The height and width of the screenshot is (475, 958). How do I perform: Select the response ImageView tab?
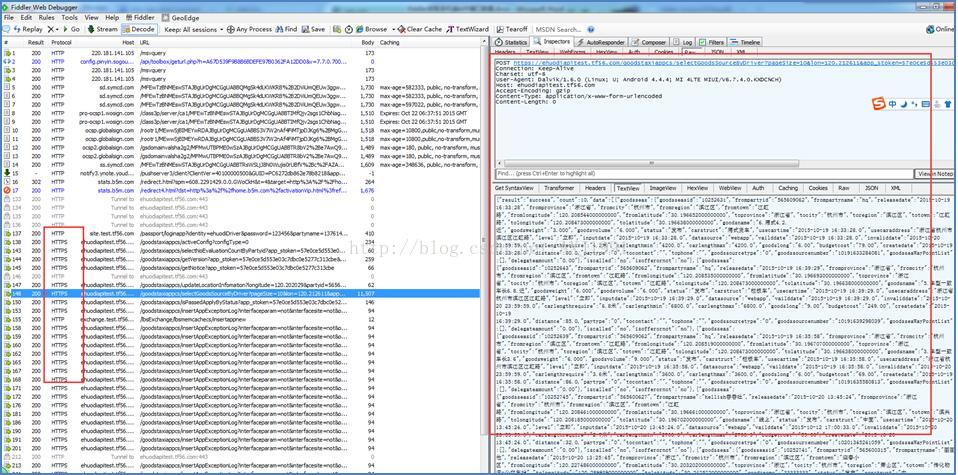pyautogui.click(x=663, y=188)
